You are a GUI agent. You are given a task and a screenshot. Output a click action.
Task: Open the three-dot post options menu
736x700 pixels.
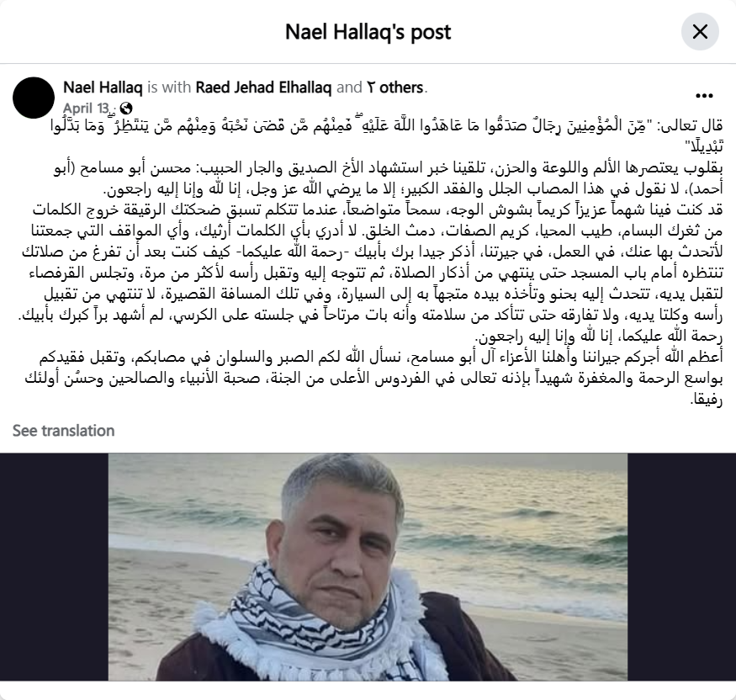tap(704, 96)
